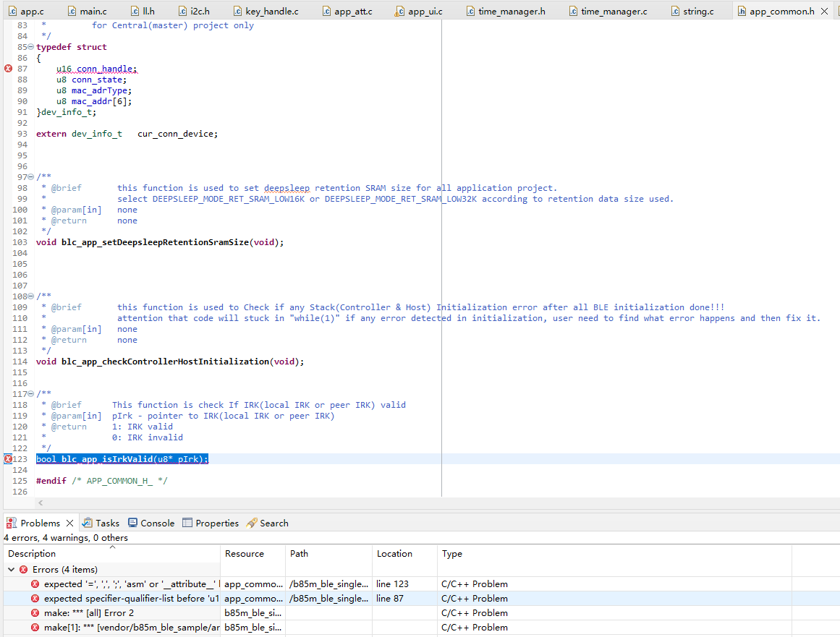Click the error marker on line 123

point(8,458)
